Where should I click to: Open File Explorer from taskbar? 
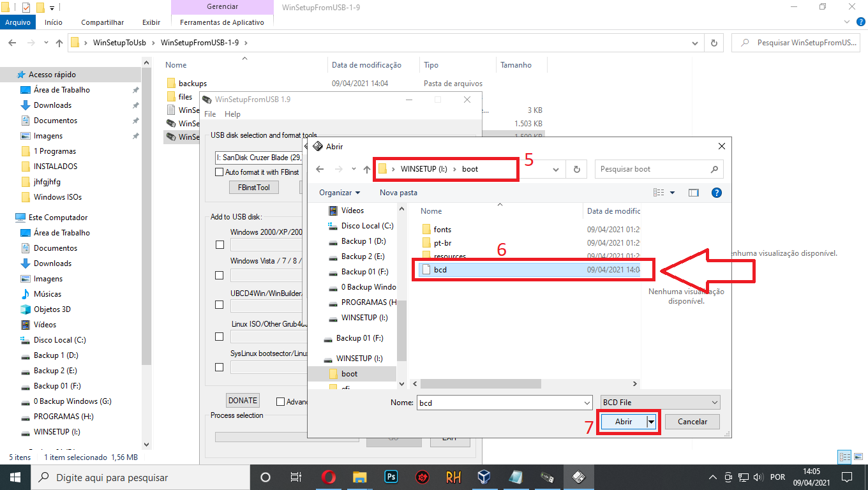click(x=360, y=477)
